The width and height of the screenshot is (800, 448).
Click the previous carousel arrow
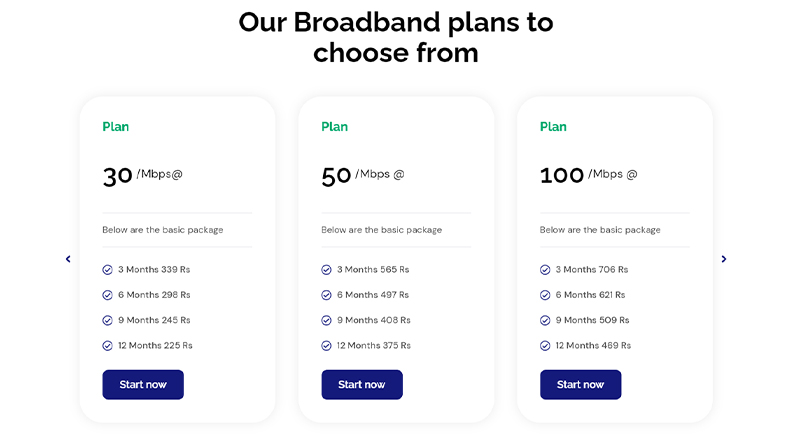pyautogui.click(x=68, y=259)
